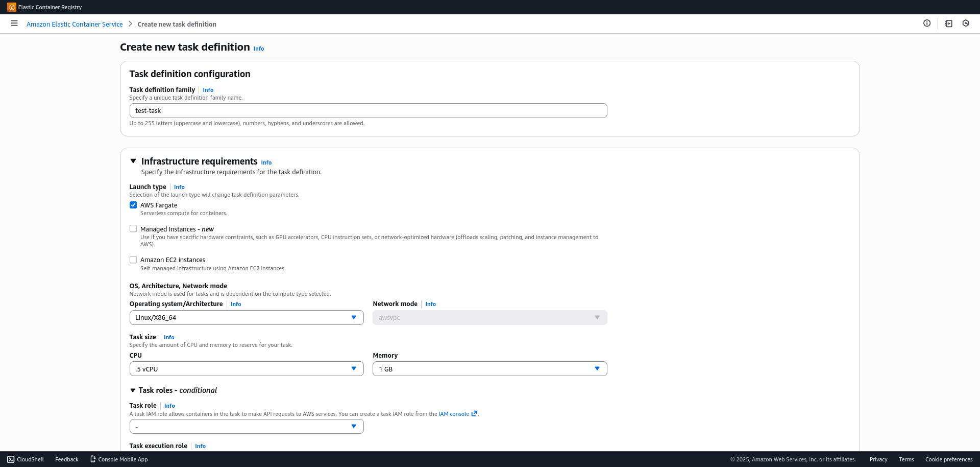Collapse the Infrastructure requirements section

tap(133, 161)
